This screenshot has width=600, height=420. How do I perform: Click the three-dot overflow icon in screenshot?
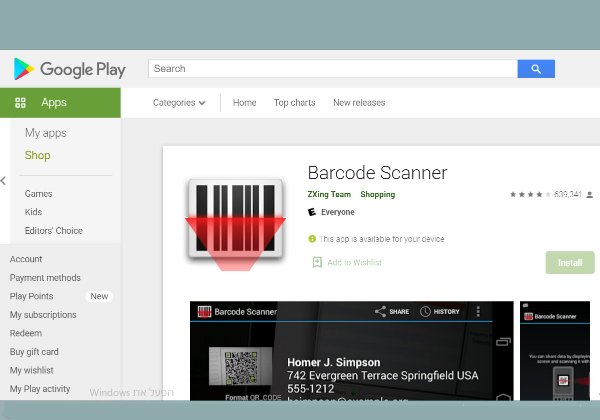478,312
